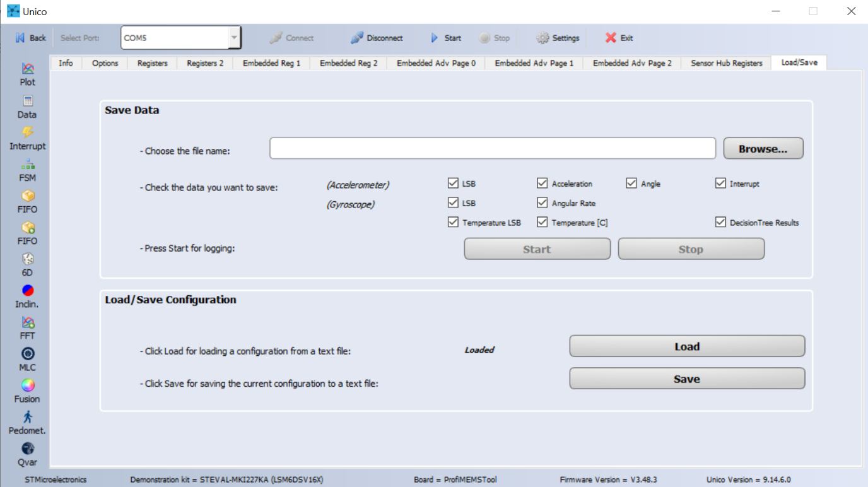Open the COM5 port dropdown
Image resolution: width=868 pixels, height=487 pixels.
235,37
